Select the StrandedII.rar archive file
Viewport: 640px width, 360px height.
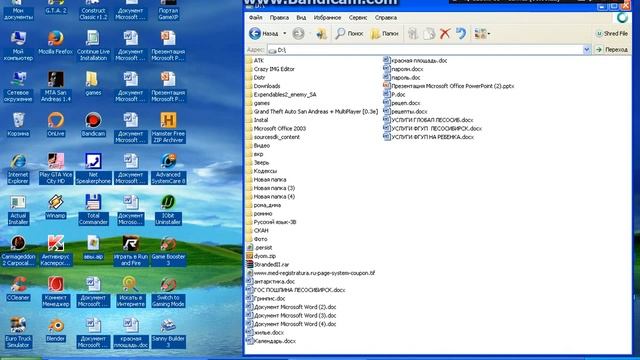coord(267,264)
